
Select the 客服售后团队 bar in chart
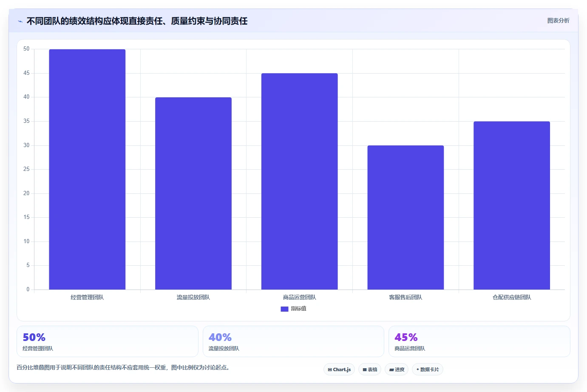click(x=406, y=218)
